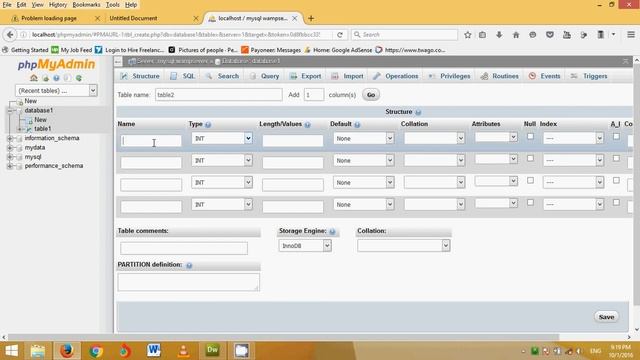Image resolution: width=640 pixels, height=360 pixels.
Task: Switch to the Export tab
Action: tap(305, 76)
